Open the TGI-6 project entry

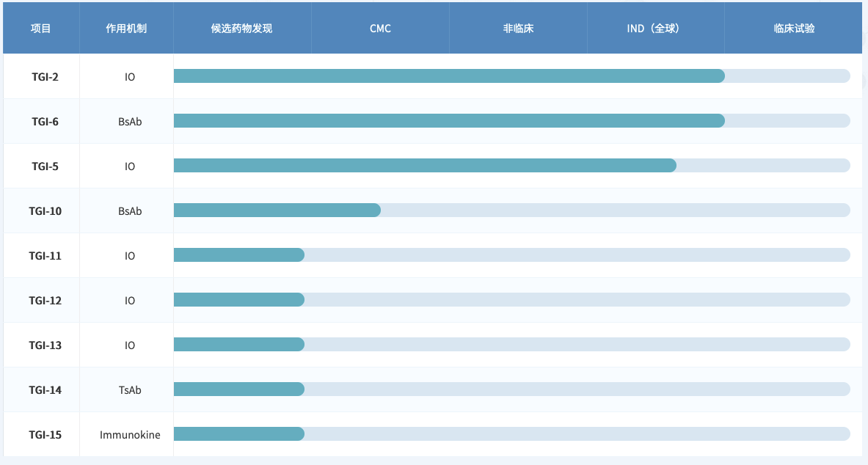click(x=41, y=121)
